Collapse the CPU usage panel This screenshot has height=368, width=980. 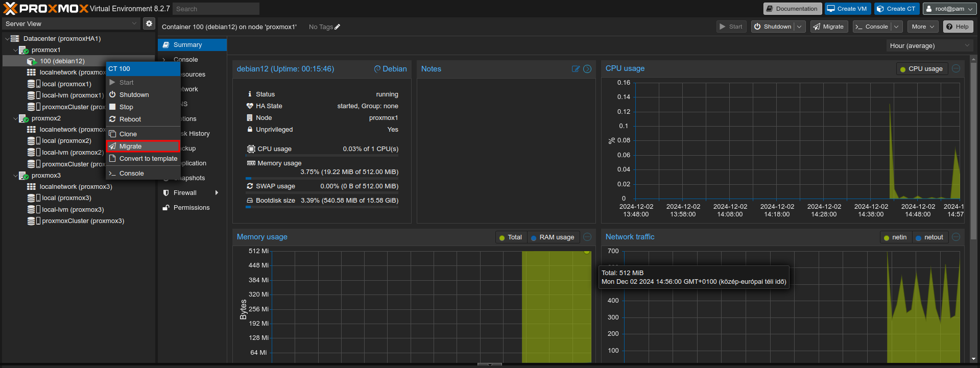(956, 68)
